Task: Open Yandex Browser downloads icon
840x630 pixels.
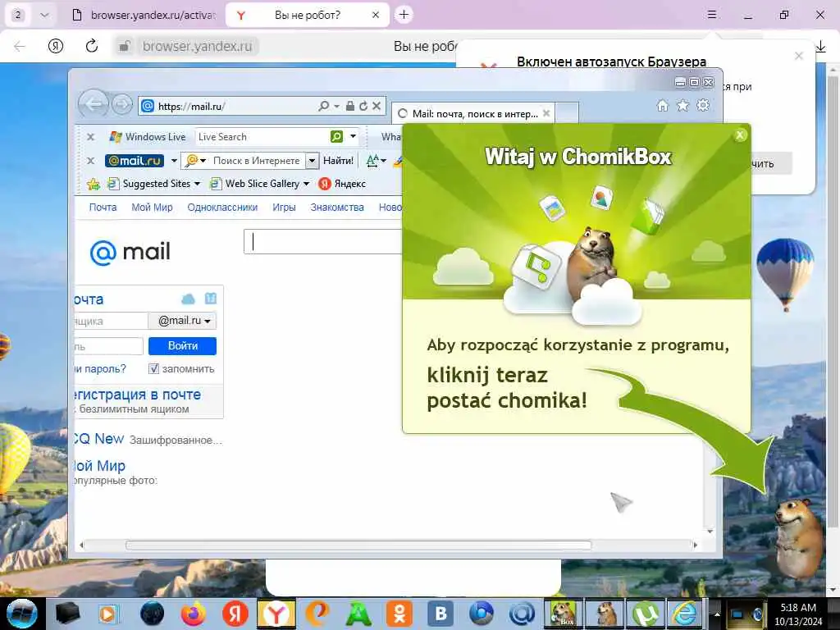Action: [x=821, y=47]
